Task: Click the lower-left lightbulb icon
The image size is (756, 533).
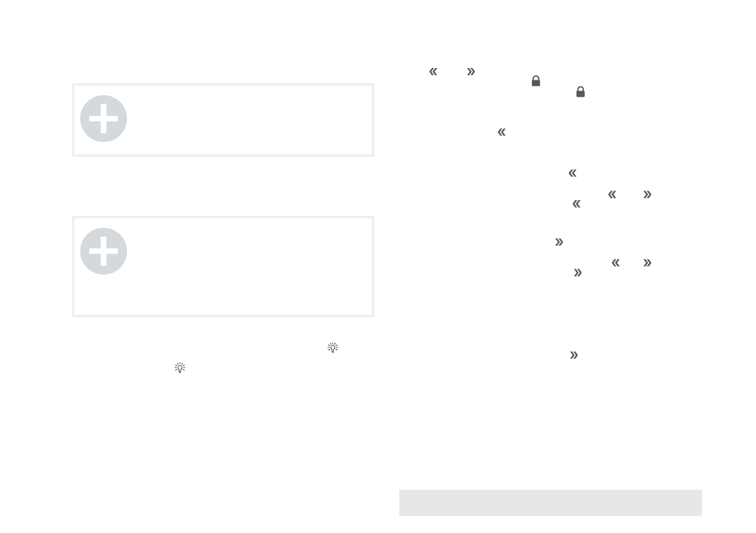Action: 180,368
